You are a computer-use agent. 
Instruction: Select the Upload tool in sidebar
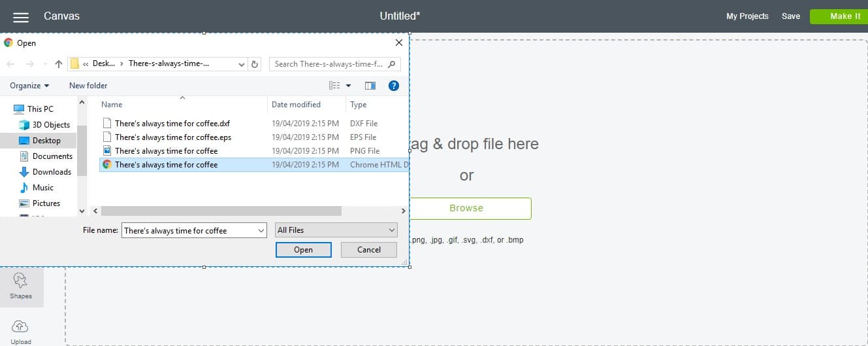click(x=21, y=332)
